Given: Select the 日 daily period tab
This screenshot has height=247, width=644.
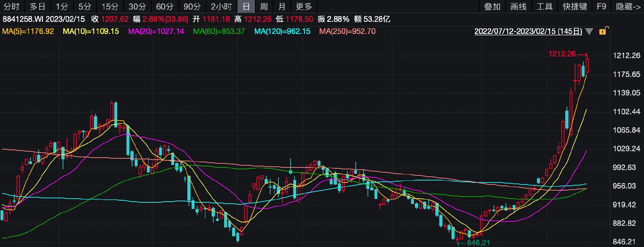Looking at the screenshot, I should tap(246, 6).
